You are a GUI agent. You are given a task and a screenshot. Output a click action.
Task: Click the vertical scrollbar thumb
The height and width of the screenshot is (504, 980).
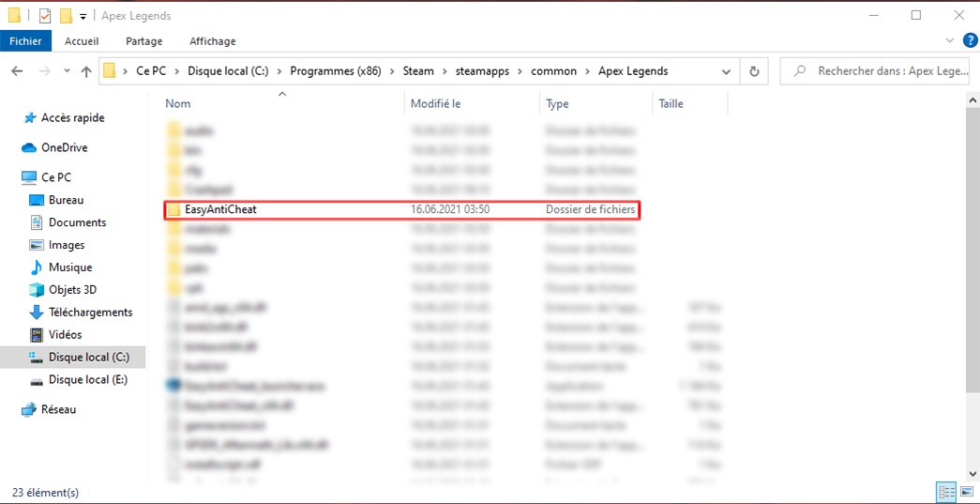[x=972, y=251]
